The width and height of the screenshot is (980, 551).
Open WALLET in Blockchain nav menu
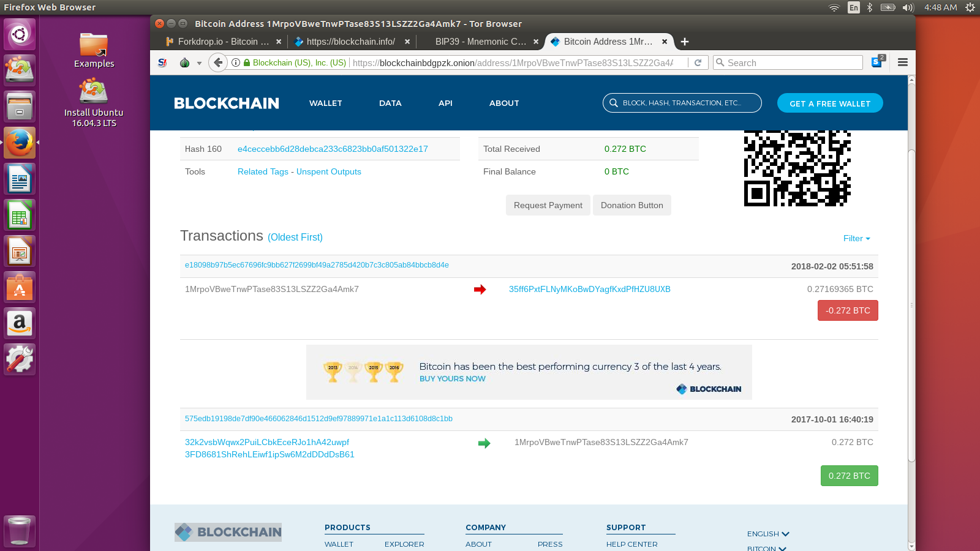coord(326,103)
